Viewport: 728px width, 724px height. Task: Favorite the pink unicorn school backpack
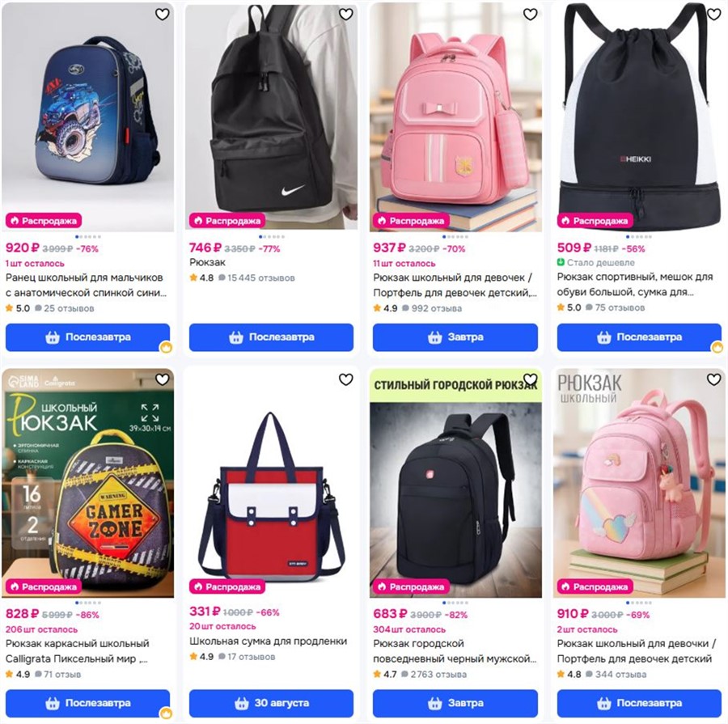click(x=713, y=379)
